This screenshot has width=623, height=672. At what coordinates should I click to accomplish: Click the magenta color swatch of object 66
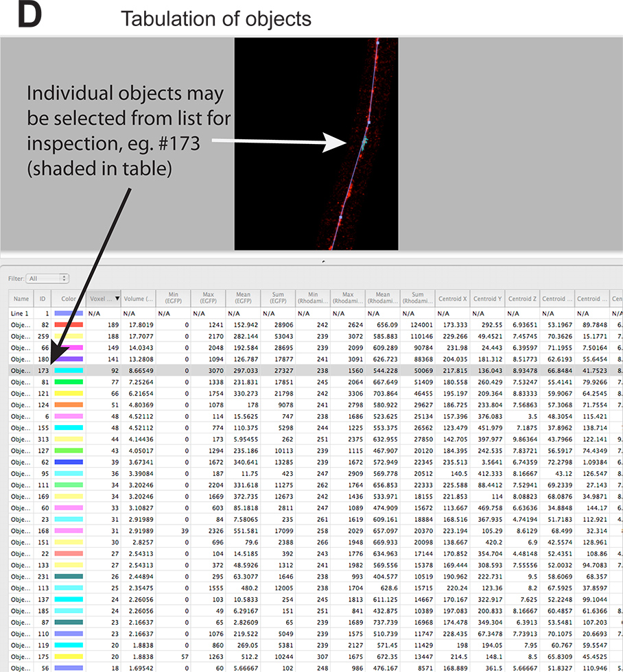click(x=69, y=348)
